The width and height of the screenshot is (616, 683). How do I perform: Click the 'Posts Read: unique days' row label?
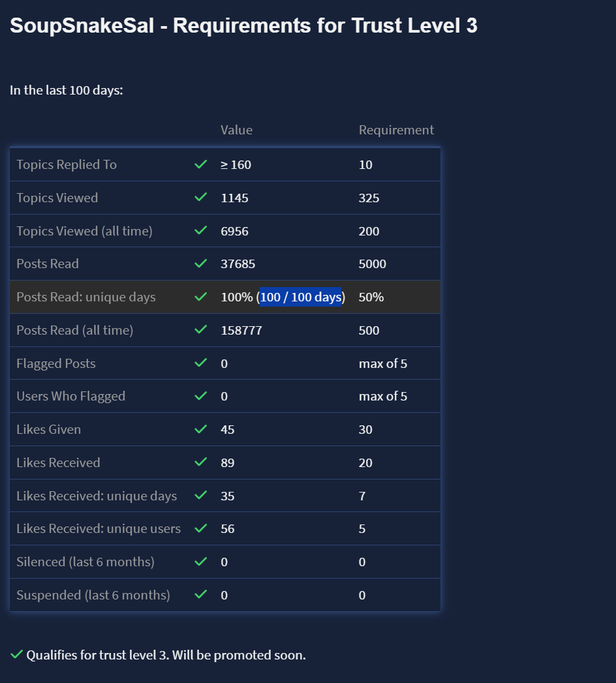pos(86,297)
